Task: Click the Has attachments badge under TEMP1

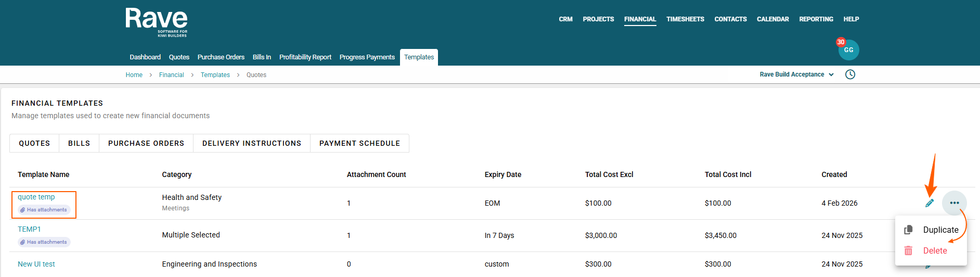Action: click(44, 242)
